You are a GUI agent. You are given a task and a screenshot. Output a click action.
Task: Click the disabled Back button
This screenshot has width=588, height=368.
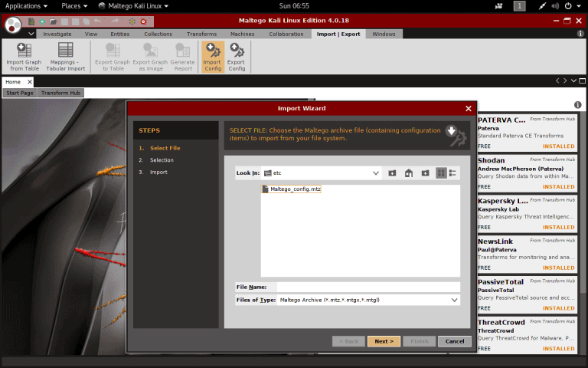349,341
